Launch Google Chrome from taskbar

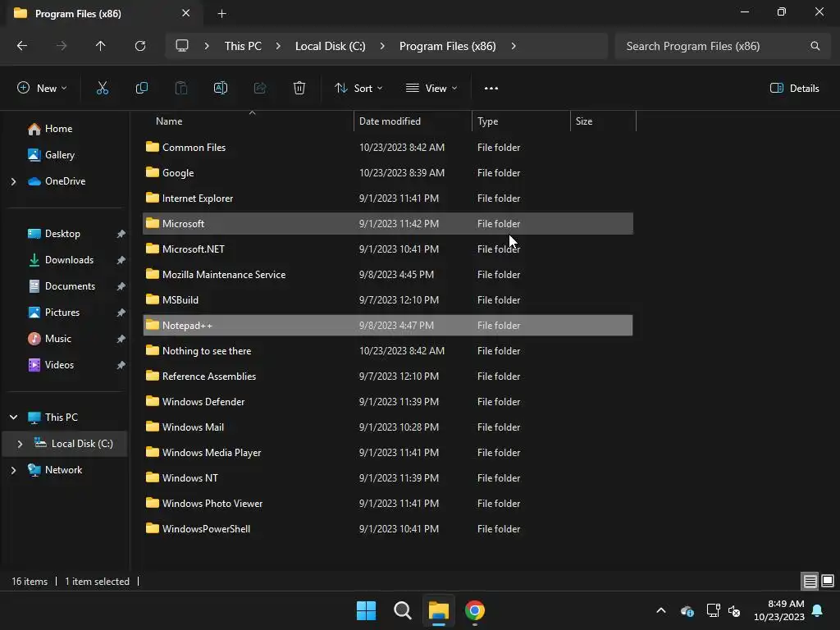[475, 610]
